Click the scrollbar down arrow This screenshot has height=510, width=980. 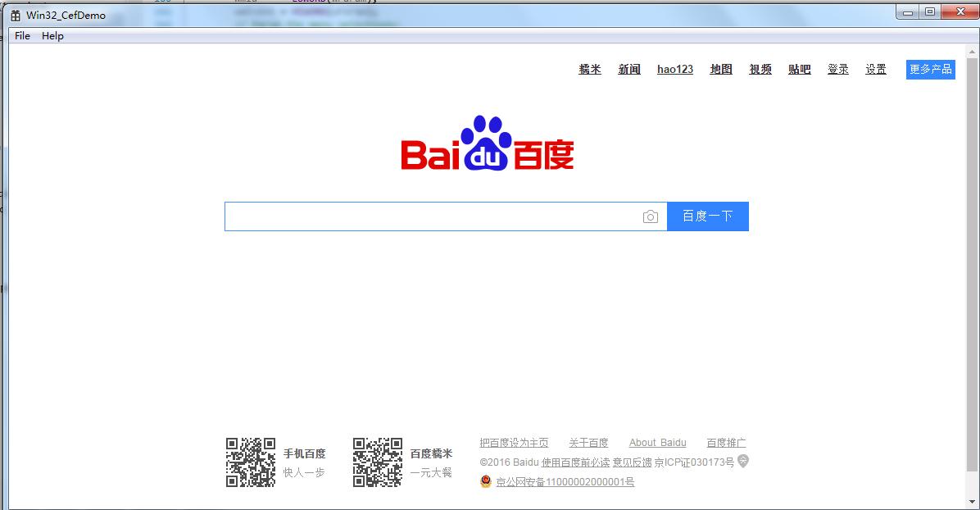(x=972, y=502)
